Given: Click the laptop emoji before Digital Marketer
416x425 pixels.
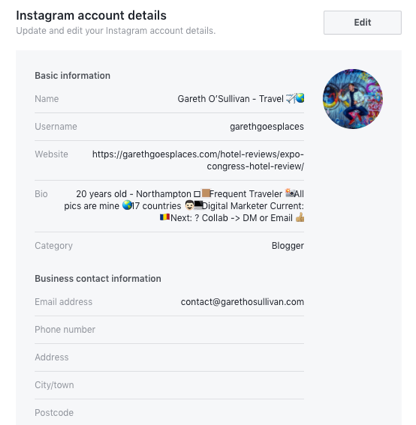Looking at the screenshot, I should (x=198, y=205).
